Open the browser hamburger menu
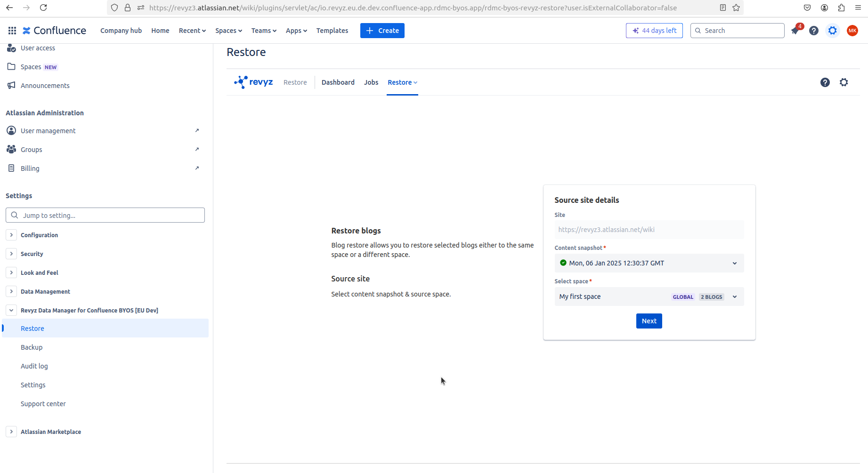This screenshot has width=868, height=473. [858, 8]
